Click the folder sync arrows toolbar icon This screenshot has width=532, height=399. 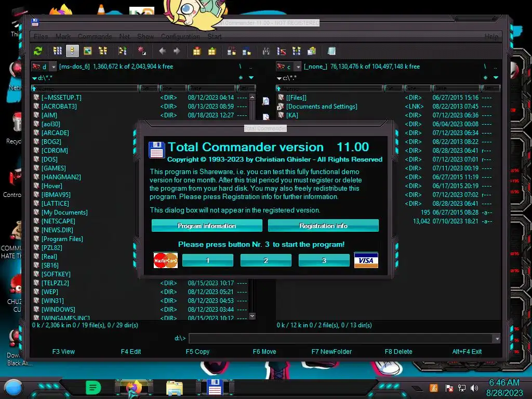point(122,51)
